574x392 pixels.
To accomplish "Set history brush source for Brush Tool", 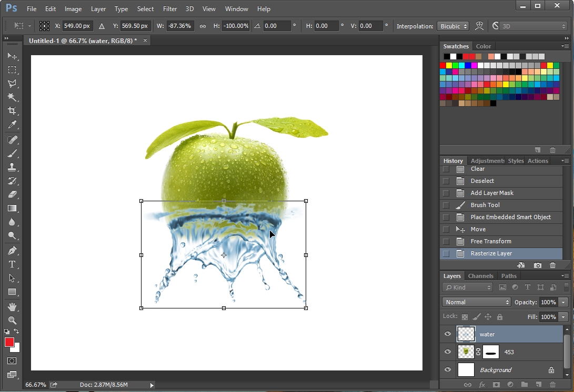I will pyautogui.click(x=446, y=205).
